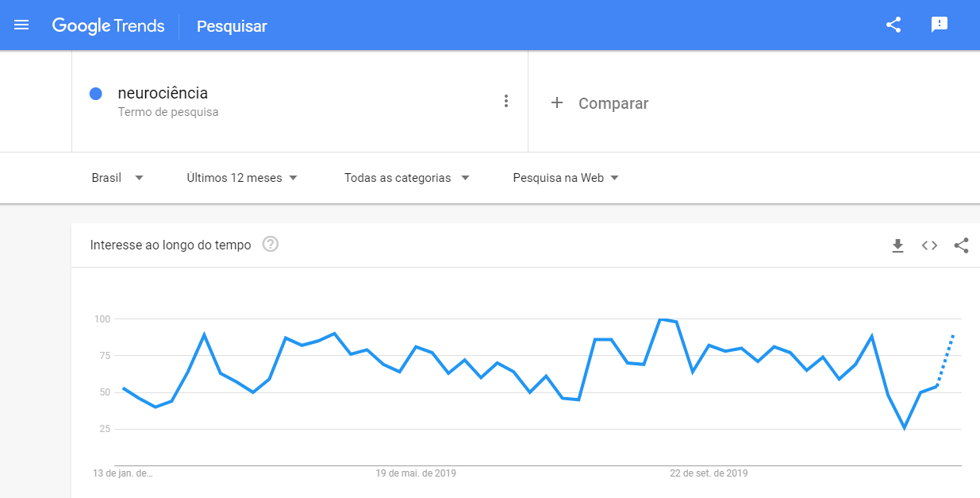Share the interest over time chart
Viewport: 980px width, 498px height.
click(961, 245)
